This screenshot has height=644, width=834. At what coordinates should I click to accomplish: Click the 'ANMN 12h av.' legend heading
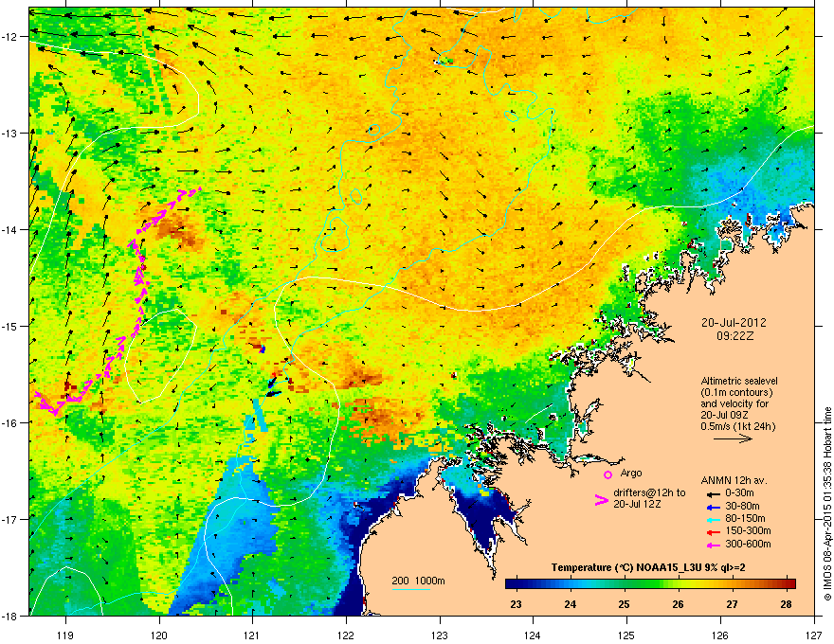[734, 480]
